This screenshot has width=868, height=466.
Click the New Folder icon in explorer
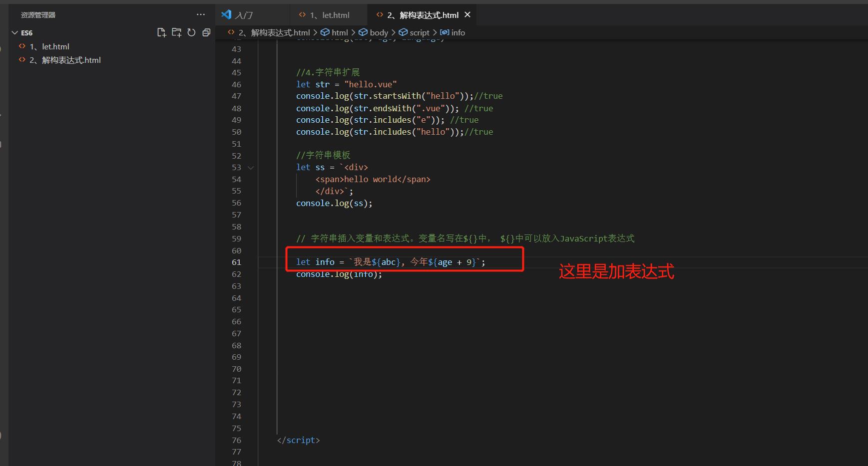pyautogui.click(x=176, y=32)
